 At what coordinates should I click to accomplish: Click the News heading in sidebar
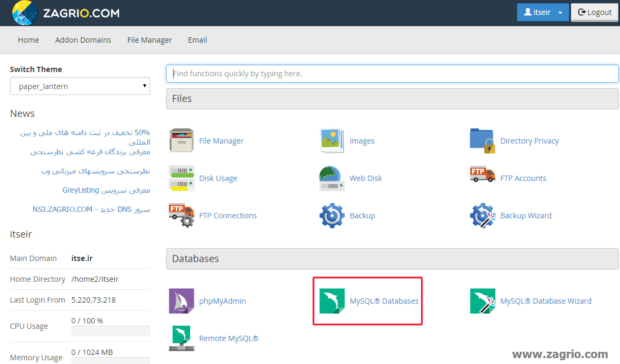coord(22,114)
